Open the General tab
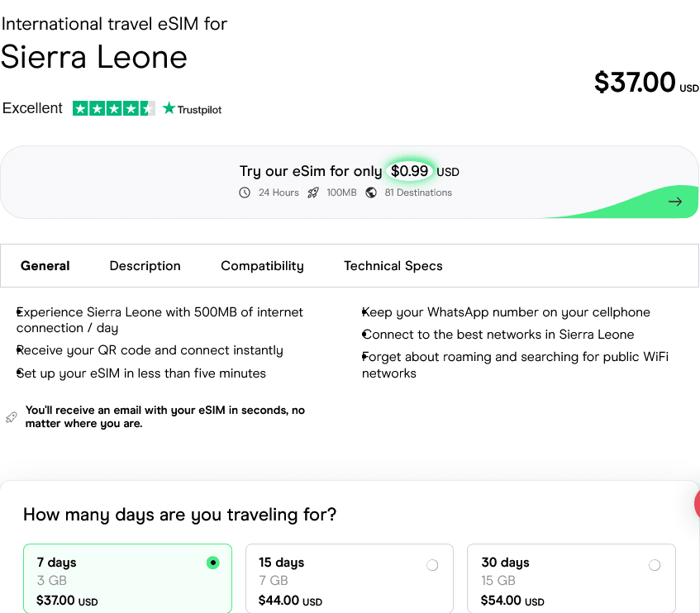Viewport: 700px width, 613px height. click(45, 266)
